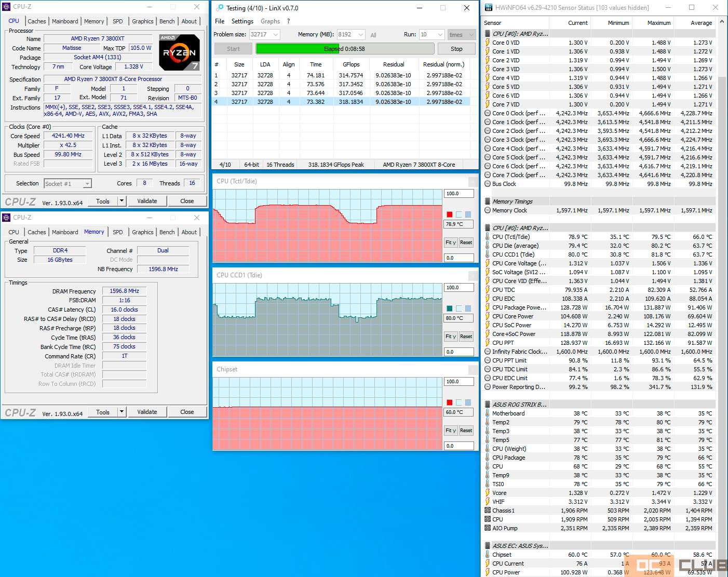Screen dimensions: 728x577
Task: Click the red color swatch on CPU (Tctl/Tdie) graph
Action: click(449, 214)
